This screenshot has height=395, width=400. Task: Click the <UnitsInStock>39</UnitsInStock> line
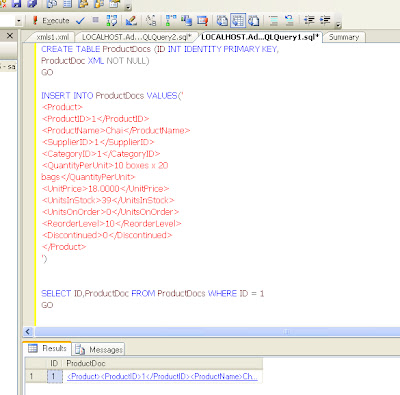click(108, 200)
